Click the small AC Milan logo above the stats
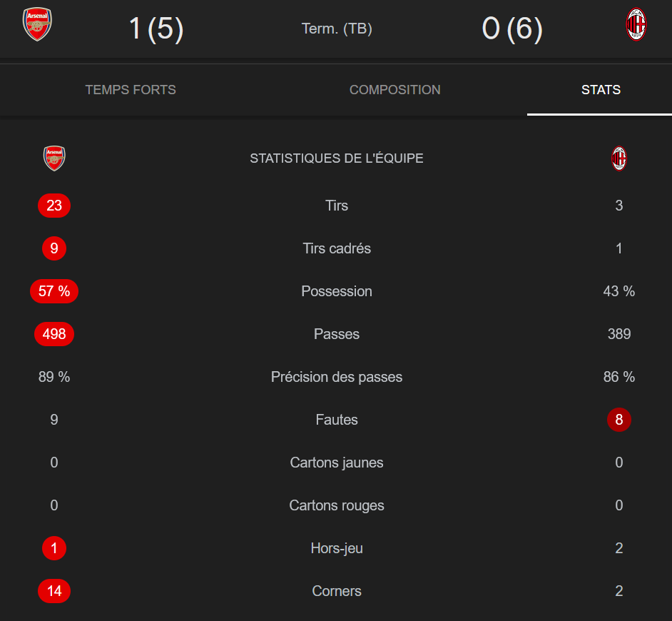 pyautogui.click(x=619, y=158)
